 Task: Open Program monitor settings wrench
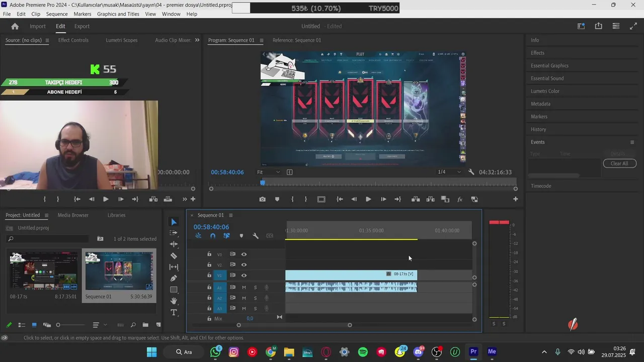point(471,172)
